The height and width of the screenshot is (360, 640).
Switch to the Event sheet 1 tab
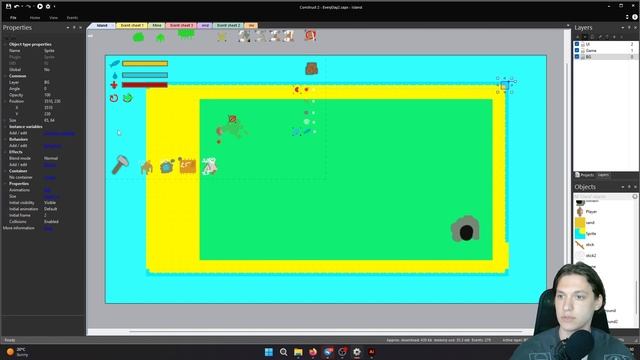[132, 25]
